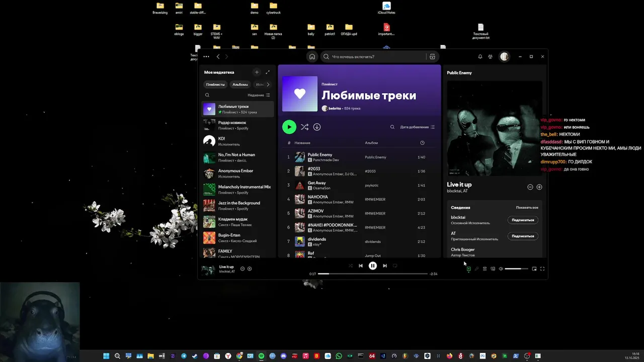
Task: Open the user profile avatar menu
Action: point(504,57)
